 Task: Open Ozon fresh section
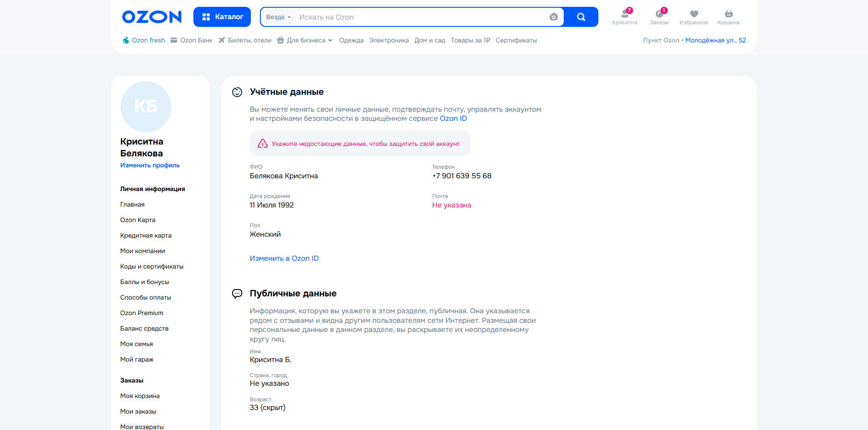pyautogui.click(x=144, y=41)
